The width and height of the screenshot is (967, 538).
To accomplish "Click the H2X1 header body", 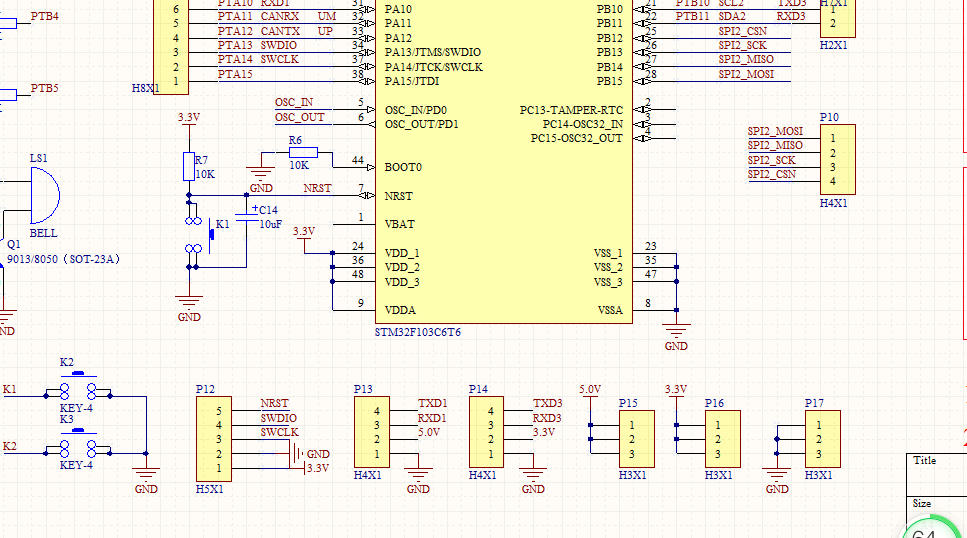I will coord(837,18).
